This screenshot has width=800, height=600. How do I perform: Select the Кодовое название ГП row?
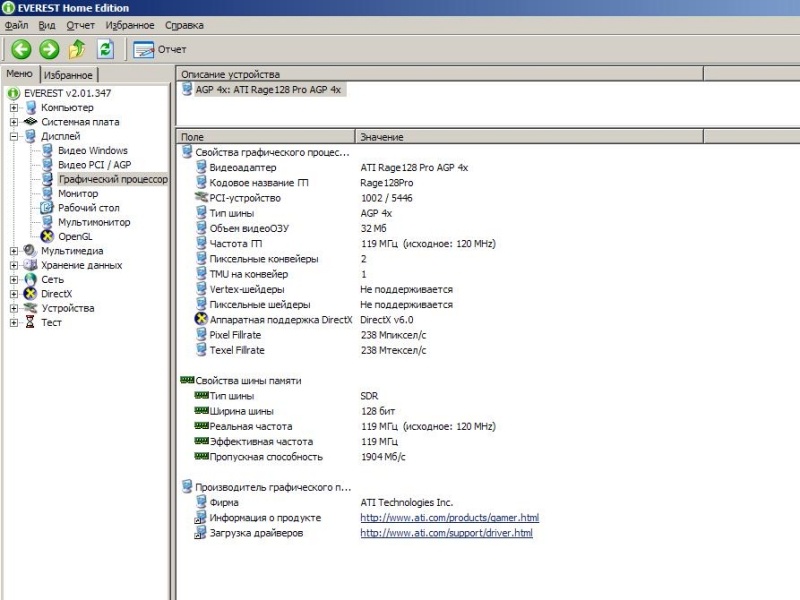pyautogui.click(x=259, y=183)
